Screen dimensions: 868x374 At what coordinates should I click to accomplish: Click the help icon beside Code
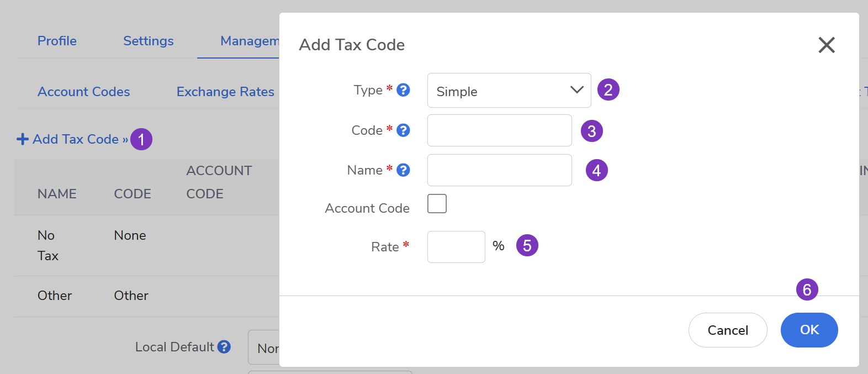click(404, 130)
